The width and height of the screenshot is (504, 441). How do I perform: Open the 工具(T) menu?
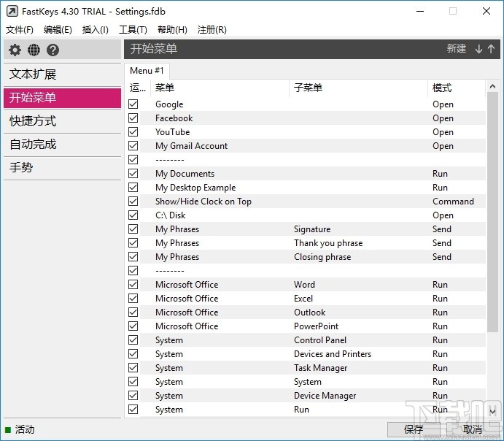[x=133, y=30]
